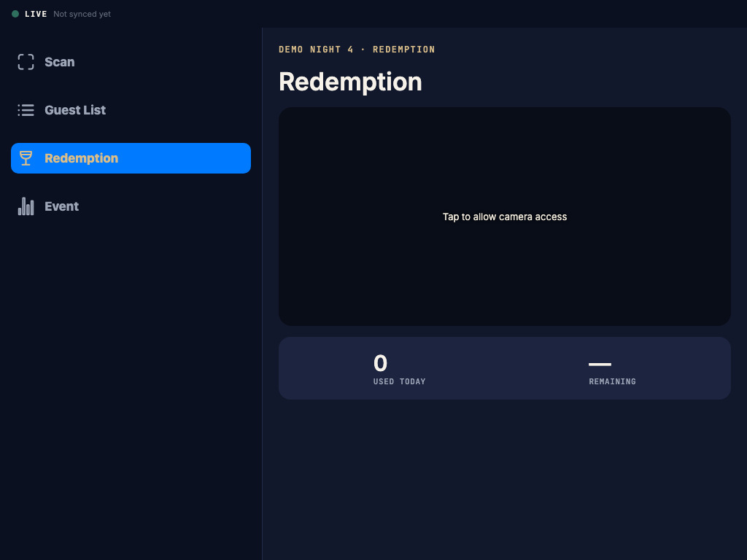Select the highlighted Redemption sidebar item
The height and width of the screenshot is (560, 747).
(x=131, y=158)
